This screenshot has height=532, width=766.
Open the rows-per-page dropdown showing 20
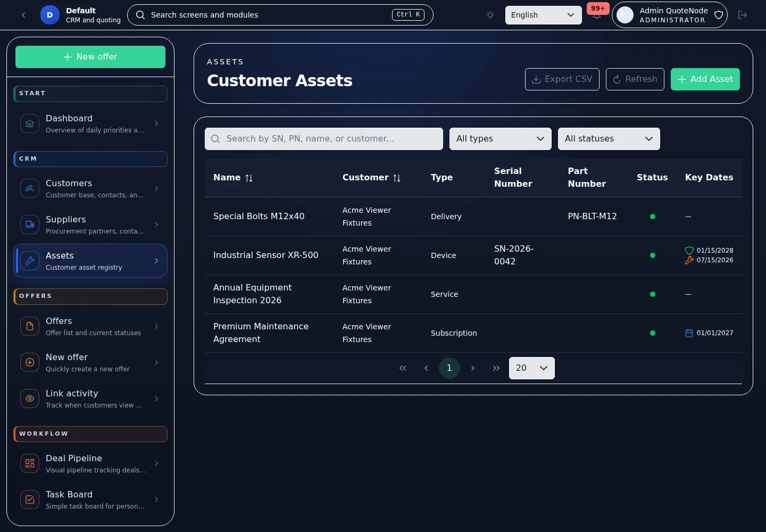(x=532, y=368)
